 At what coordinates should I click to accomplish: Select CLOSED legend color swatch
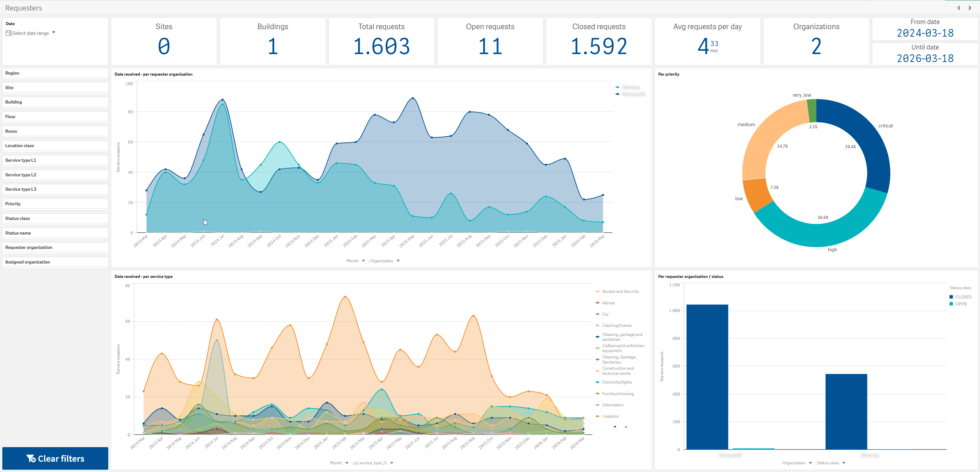click(x=951, y=297)
